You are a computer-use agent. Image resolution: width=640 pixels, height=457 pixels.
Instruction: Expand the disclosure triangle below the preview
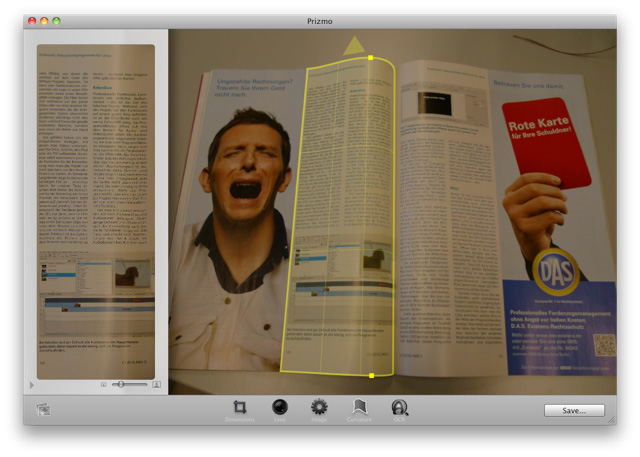tap(32, 385)
